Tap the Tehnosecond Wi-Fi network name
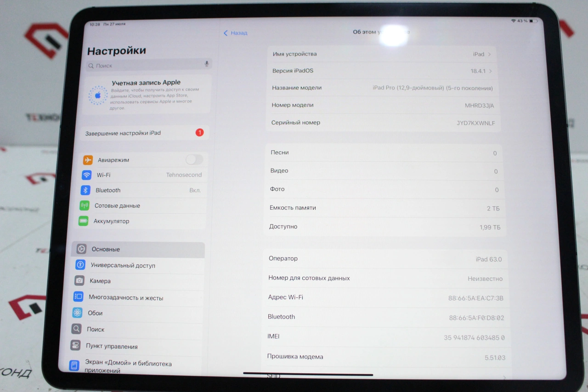This screenshot has width=588, height=392. [x=184, y=175]
